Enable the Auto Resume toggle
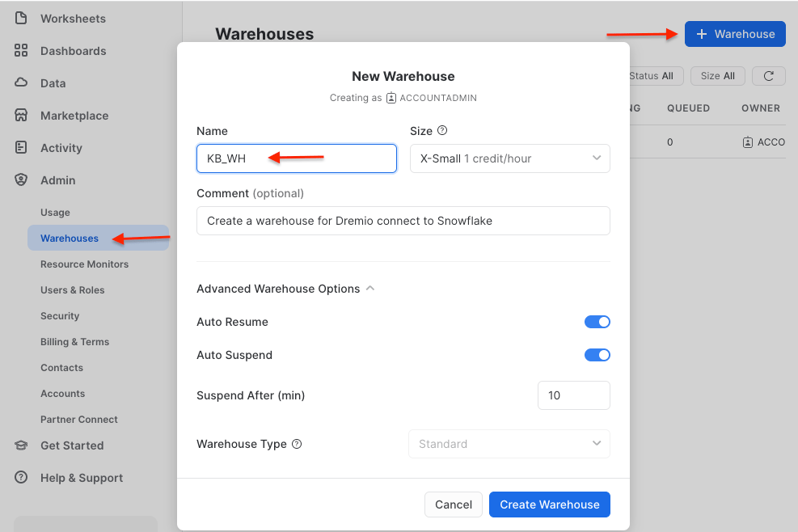Image resolution: width=798 pixels, height=532 pixels. [597, 321]
